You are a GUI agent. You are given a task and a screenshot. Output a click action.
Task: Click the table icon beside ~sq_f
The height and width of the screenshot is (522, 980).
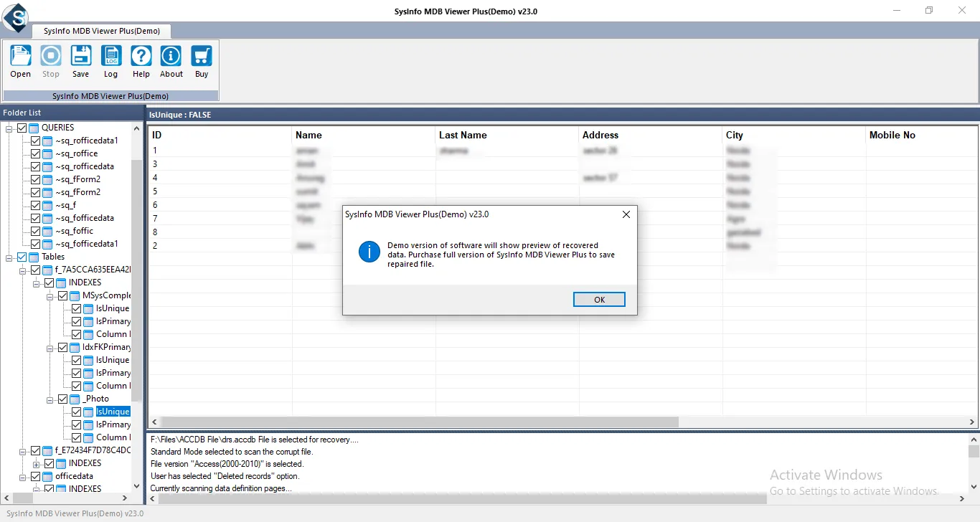click(x=47, y=205)
